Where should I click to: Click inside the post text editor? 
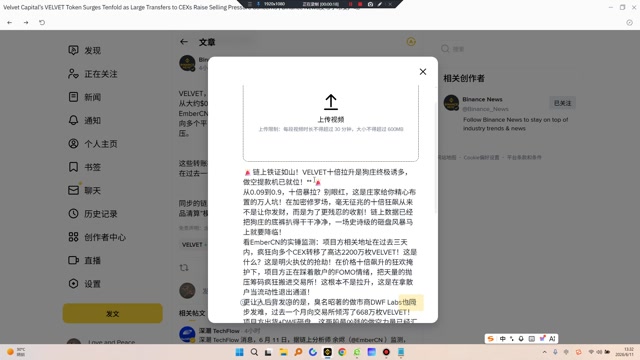pyautogui.click(x=330, y=245)
